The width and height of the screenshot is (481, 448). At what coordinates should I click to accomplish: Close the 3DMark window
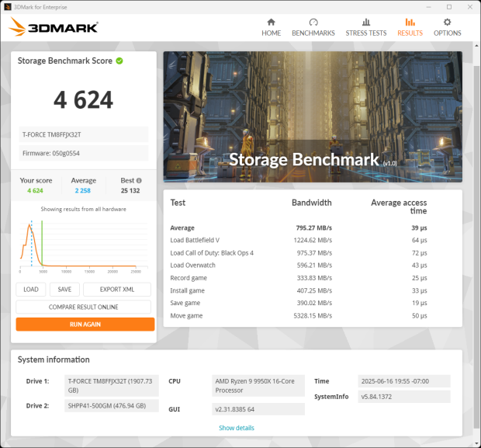(x=470, y=7)
